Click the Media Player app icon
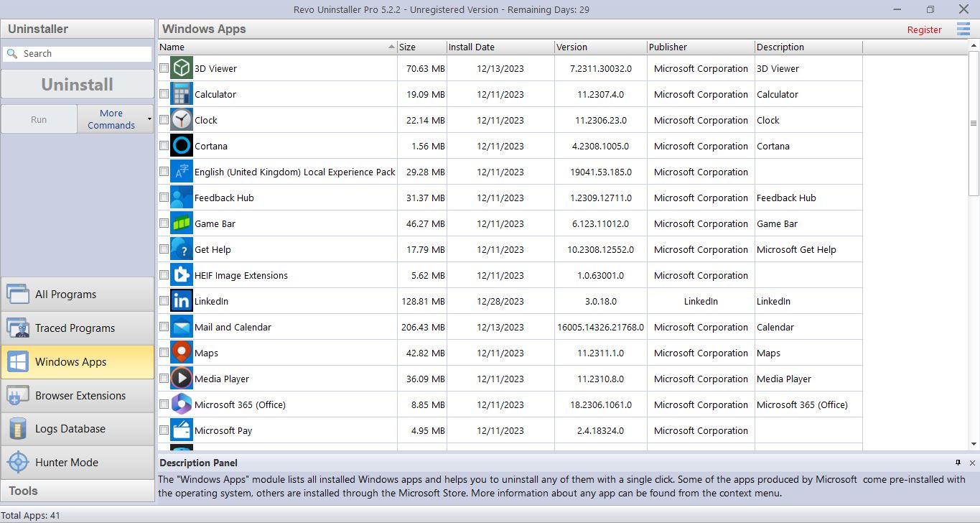 [x=182, y=379]
